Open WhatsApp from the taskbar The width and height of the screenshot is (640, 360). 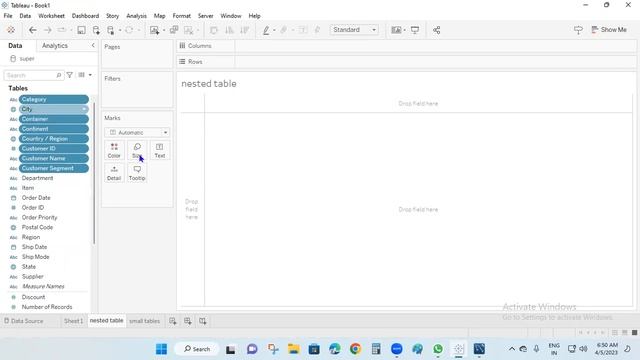tap(438, 349)
